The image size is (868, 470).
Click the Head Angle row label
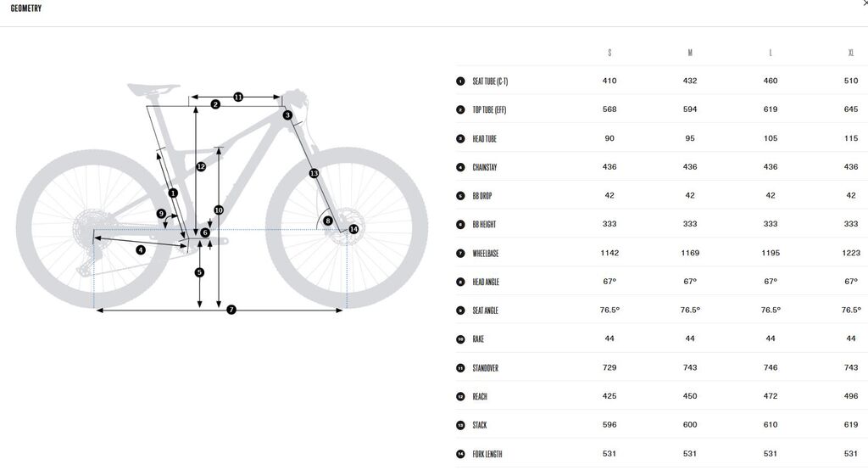pos(486,282)
